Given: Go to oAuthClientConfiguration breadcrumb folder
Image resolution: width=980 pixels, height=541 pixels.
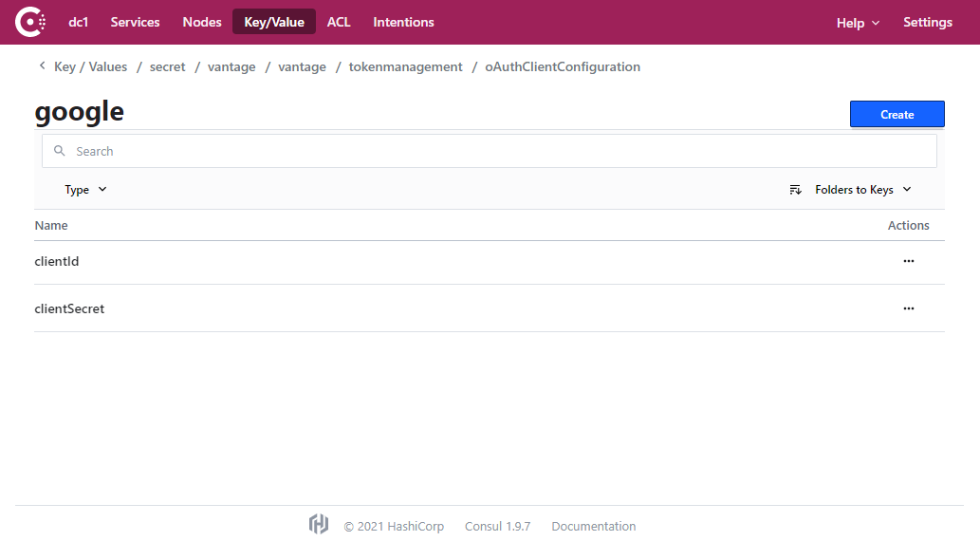Looking at the screenshot, I should [x=563, y=67].
